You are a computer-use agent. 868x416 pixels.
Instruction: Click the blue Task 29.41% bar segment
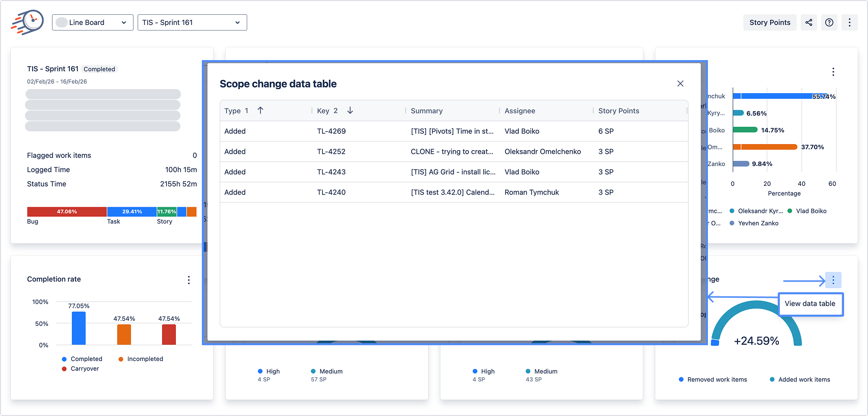(132, 212)
